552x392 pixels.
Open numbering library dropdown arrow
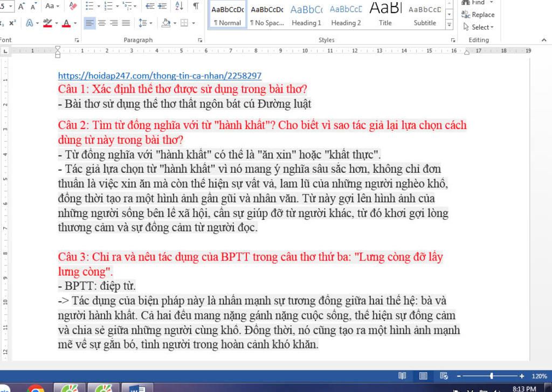pyautogui.click(x=117, y=6)
